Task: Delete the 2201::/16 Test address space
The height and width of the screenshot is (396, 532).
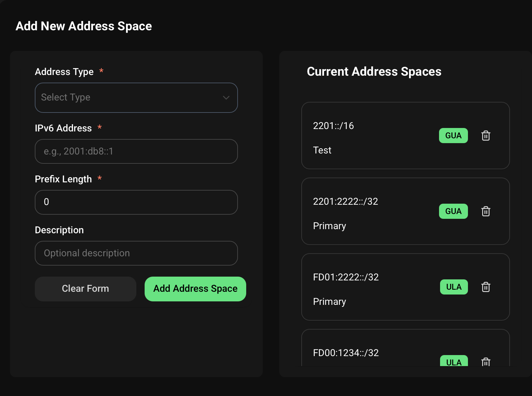Action: [x=486, y=136]
